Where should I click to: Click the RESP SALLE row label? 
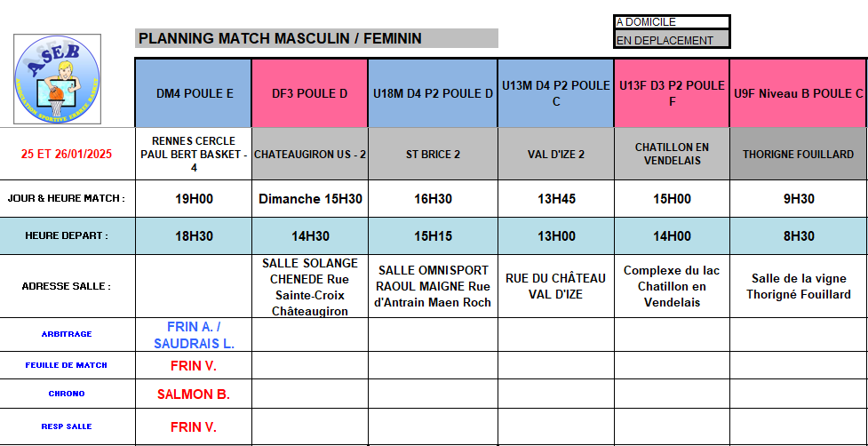click(x=68, y=426)
